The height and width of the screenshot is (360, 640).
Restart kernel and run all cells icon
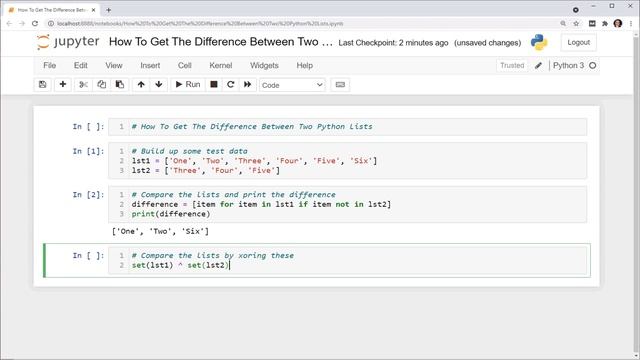coord(247,84)
